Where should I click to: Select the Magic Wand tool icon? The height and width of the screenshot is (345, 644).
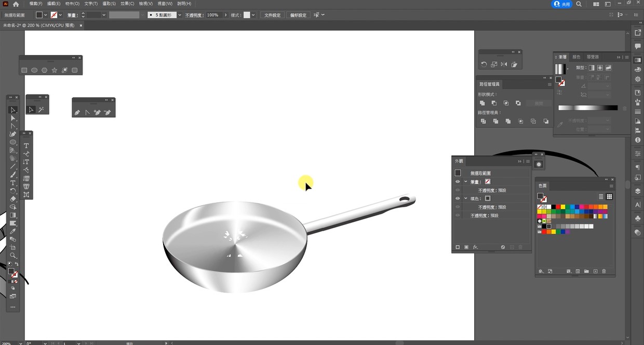pos(41,110)
